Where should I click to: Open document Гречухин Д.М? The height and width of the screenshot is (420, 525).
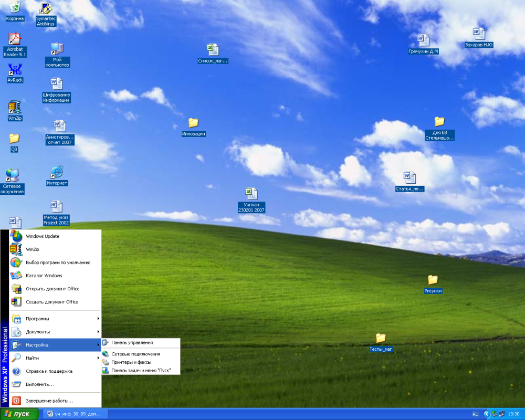click(423, 42)
